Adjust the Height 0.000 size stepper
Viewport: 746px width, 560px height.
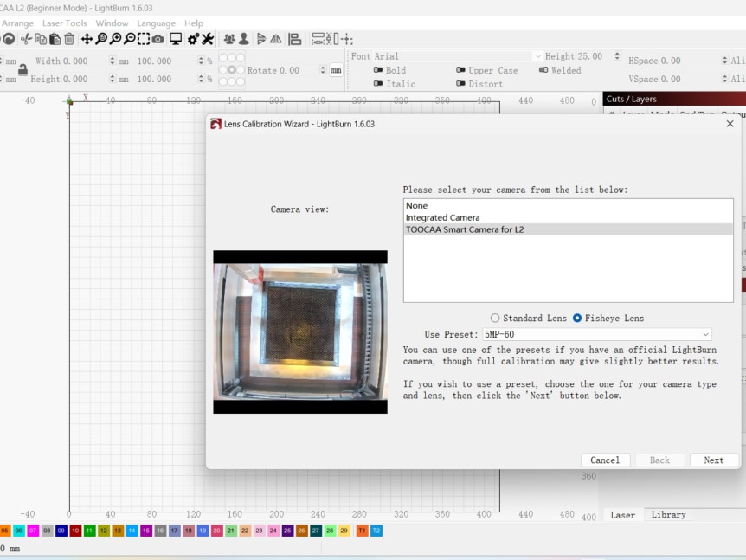pyautogui.click(x=113, y=79)
